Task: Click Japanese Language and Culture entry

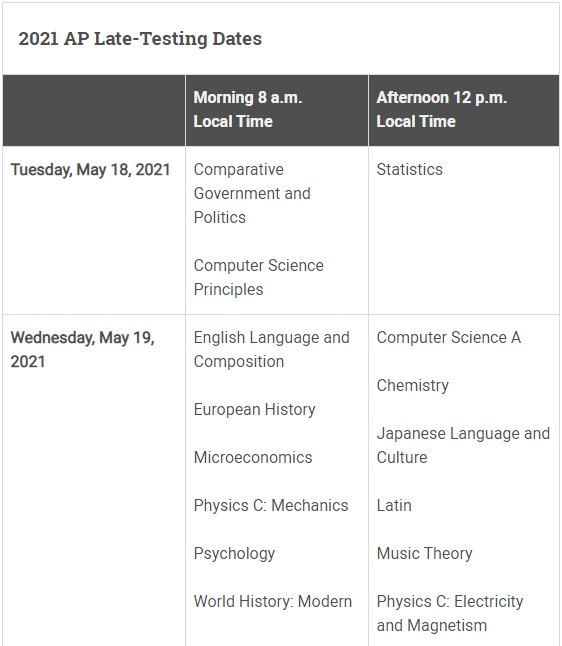Action: [x=464, y=445]
